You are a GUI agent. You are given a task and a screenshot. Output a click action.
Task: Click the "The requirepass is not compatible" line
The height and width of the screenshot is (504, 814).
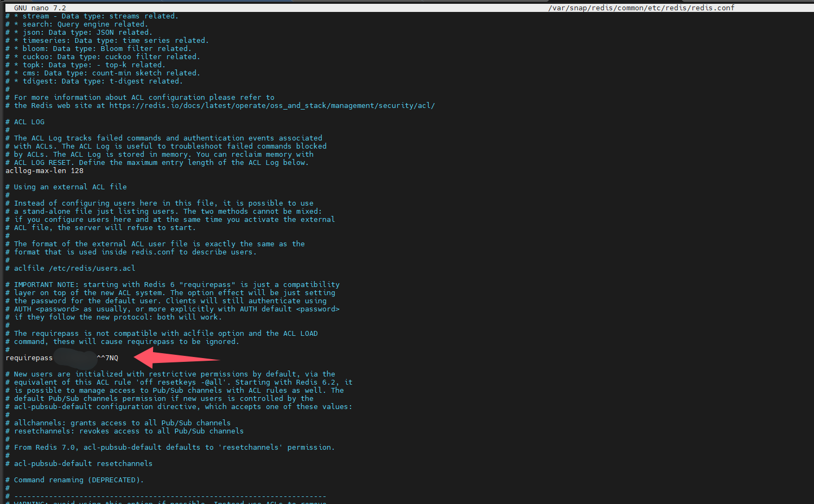coord(162,334)
